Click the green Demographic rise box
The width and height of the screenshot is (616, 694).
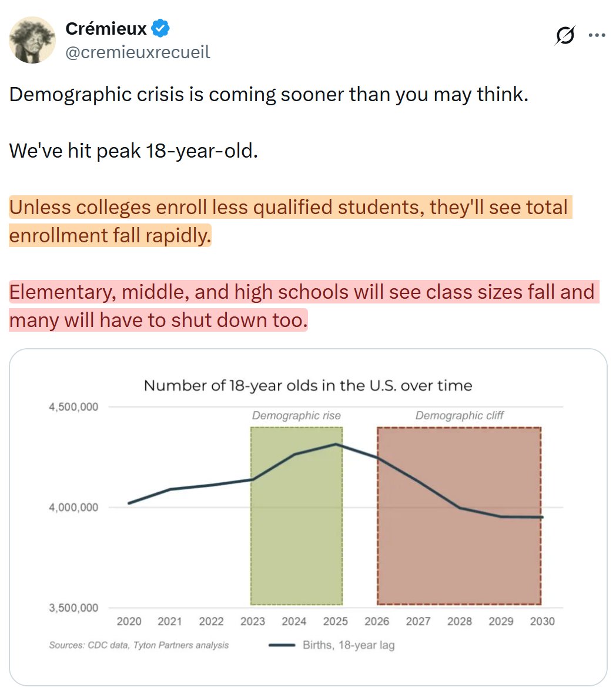pyautogui.click(x=296, y=516)
